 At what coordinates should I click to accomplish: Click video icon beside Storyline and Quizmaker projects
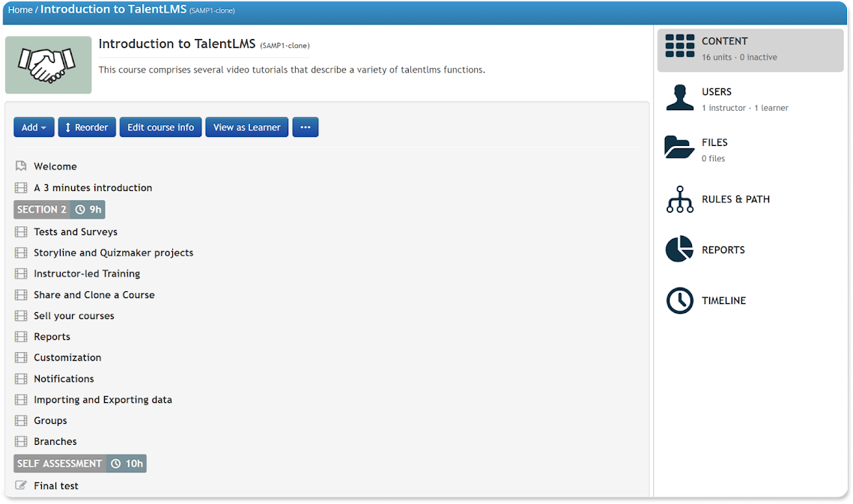click(x=21, y=252)
